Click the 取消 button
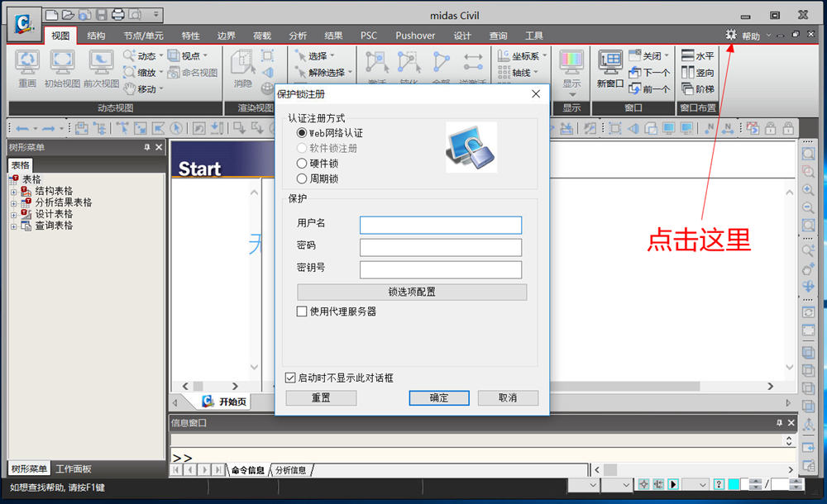Viewport: 827px width, 504px height. [508, 397]
